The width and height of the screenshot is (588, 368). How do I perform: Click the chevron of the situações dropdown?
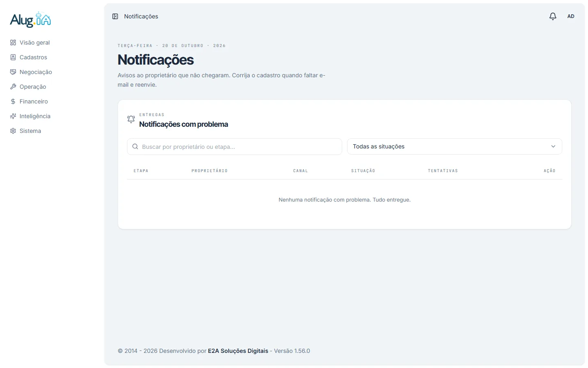553,146
